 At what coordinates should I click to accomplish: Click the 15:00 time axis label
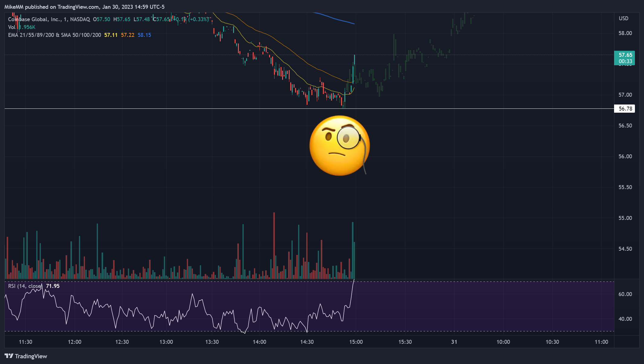click(x=356, y=342)
